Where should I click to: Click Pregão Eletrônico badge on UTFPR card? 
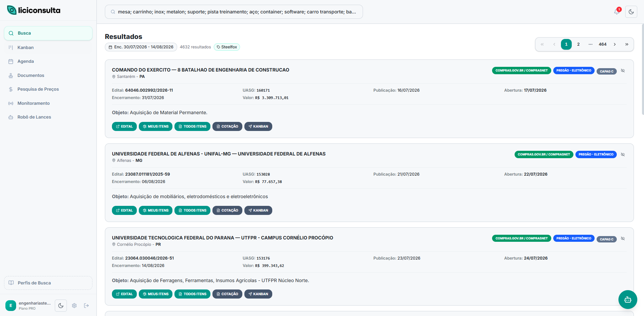(x=574, y=238)
